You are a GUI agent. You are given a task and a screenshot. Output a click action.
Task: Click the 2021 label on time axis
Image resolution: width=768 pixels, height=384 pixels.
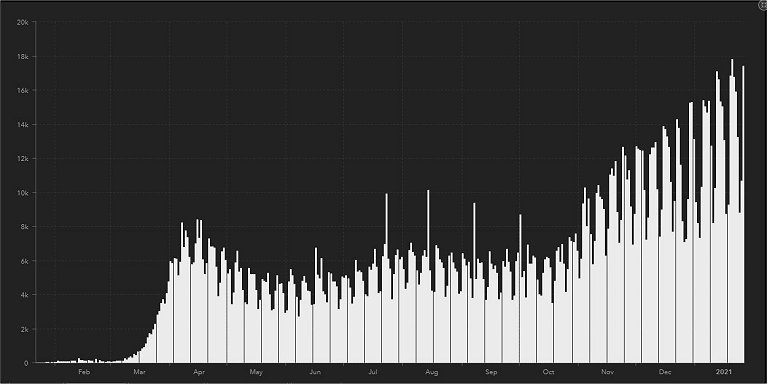click(723, 372)
